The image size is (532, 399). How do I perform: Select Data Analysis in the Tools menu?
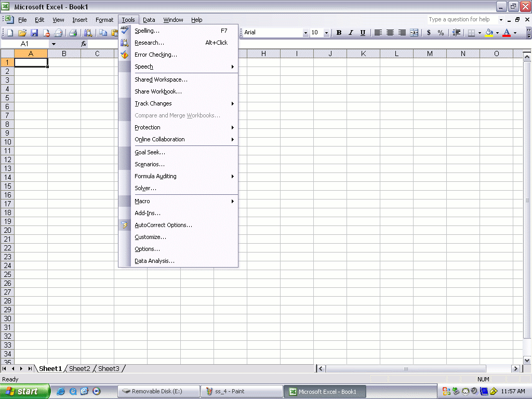(x=154, y=261)
